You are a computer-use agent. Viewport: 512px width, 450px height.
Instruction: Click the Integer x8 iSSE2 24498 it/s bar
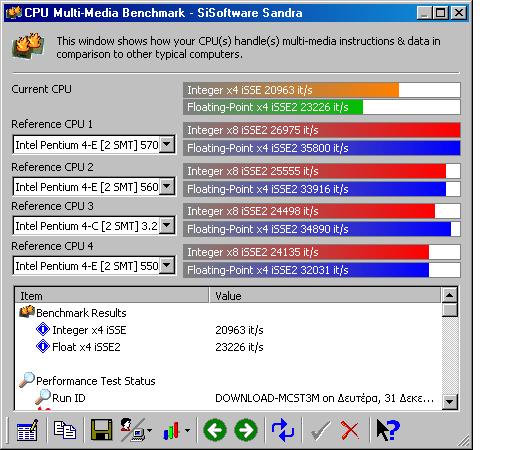coord(322,211)
